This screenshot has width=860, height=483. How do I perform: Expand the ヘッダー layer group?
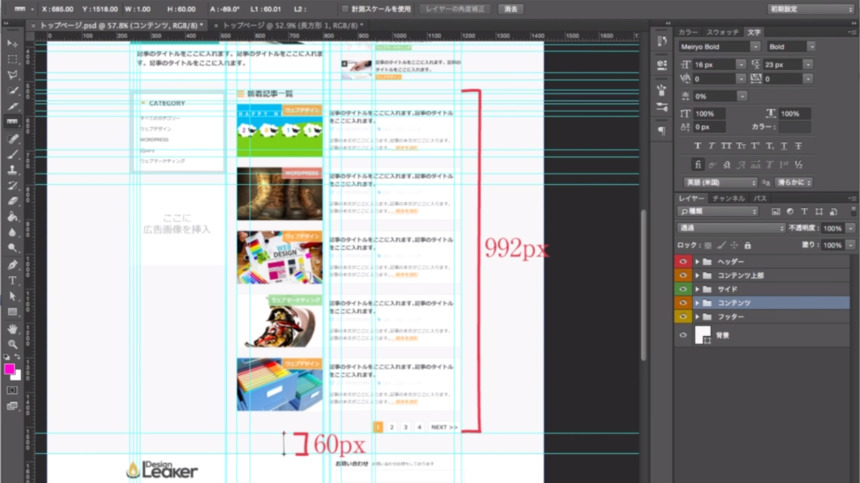[x=697, y=262]
